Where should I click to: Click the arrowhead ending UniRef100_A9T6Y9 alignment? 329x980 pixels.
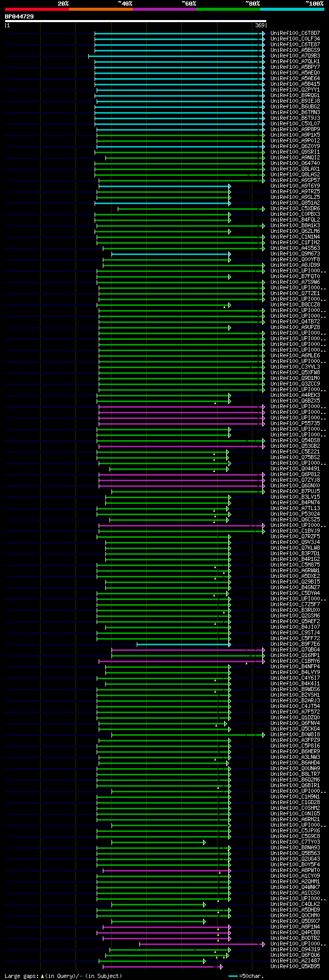[230, 186]
